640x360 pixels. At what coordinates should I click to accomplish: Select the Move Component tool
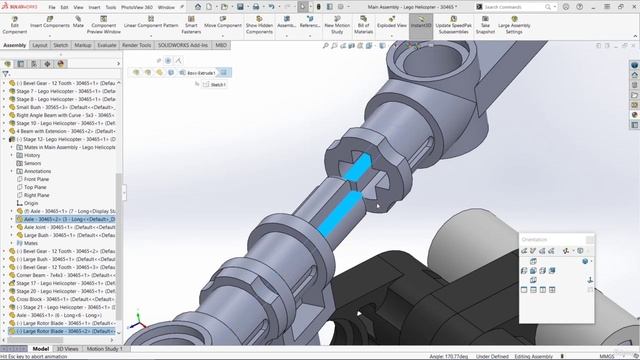tap(222, 22)
